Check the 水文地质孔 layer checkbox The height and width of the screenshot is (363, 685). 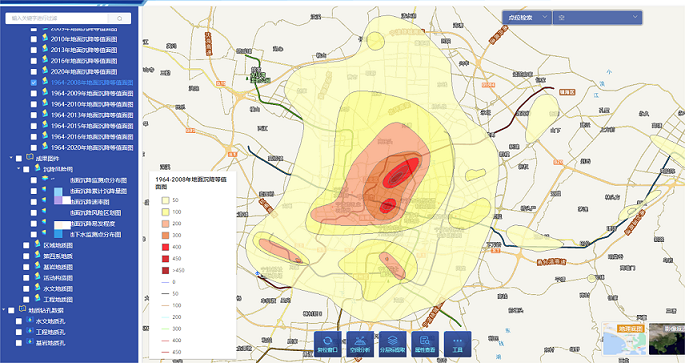19,321
